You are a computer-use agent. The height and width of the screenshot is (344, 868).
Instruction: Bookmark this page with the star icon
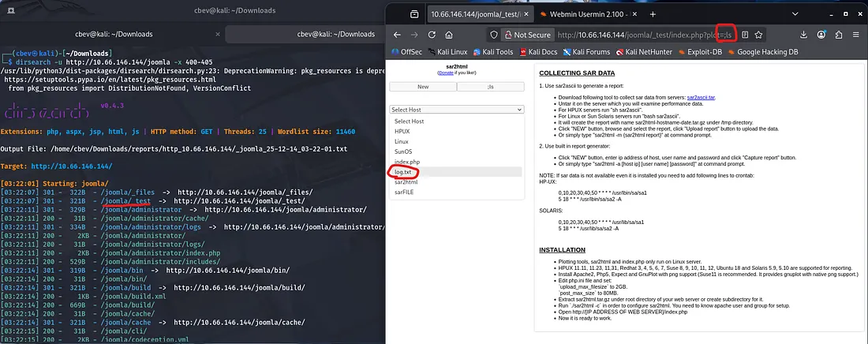click(x=758, y=35)
